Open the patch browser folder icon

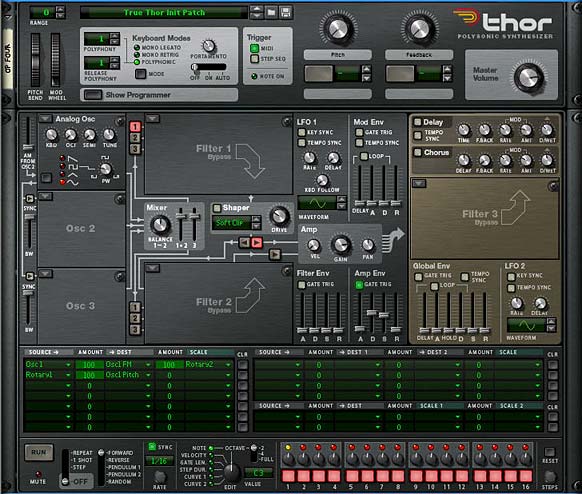(272, 12)
